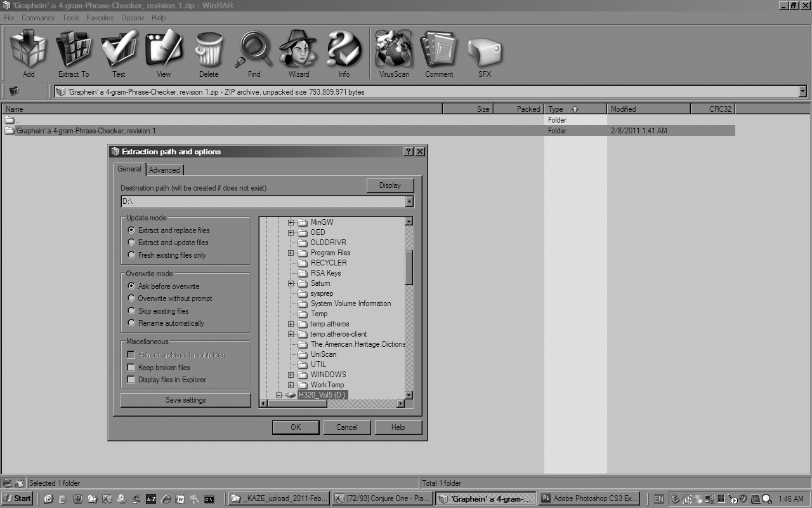Select Overwrite without prompt option
The image size is (812, 508).
click(131, 298)
